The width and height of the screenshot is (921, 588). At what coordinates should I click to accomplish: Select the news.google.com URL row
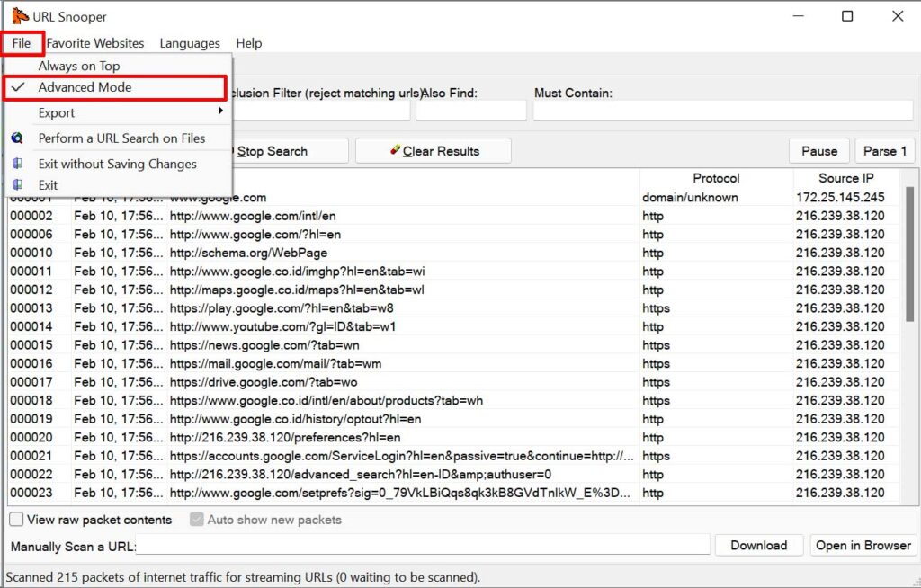pos(453,345)
